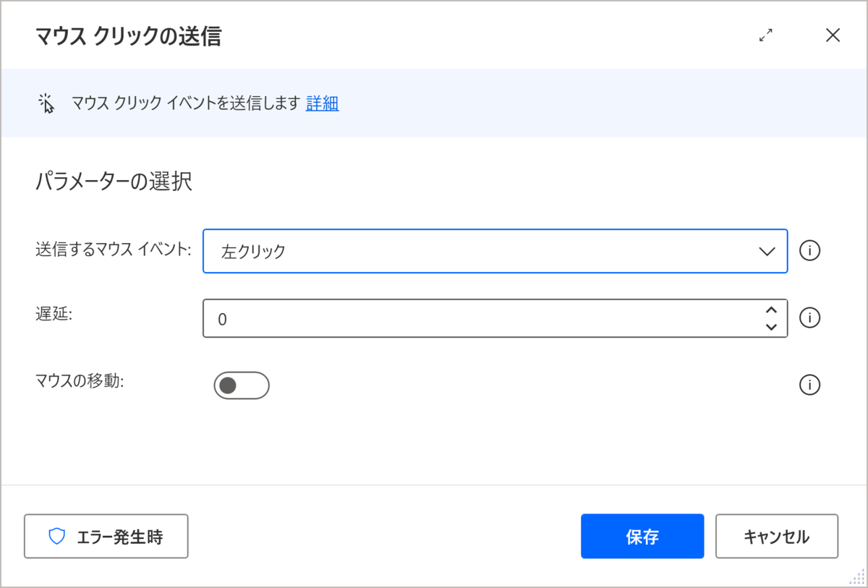Screen dimensions: 868x588
Task: Increase 遅延 value with up arrow
Action: pyautogui.click(x=771, y=311)
